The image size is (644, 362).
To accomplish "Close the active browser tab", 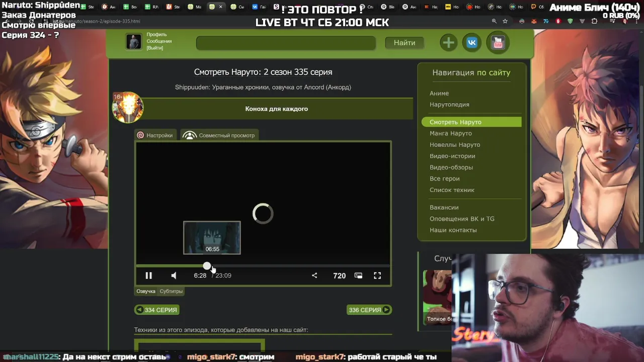I will click(220, 7).
